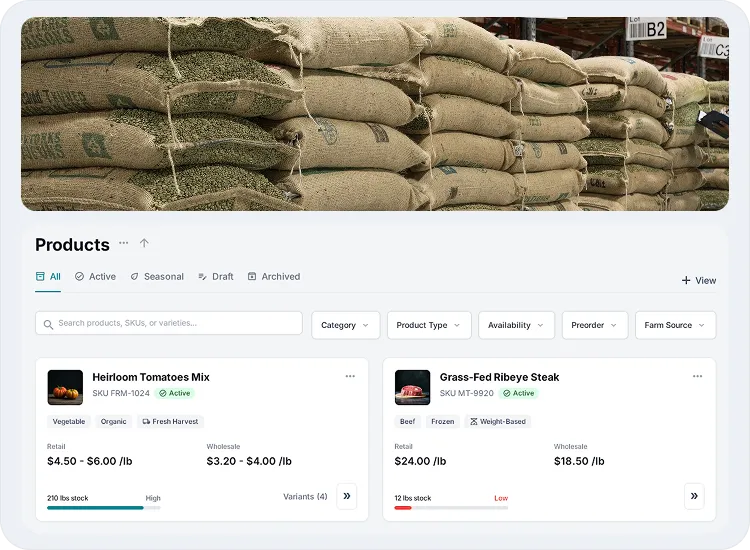
Task: Open more options on Heirloom Tomatoes Mix card
Action: tap(350, 376)
